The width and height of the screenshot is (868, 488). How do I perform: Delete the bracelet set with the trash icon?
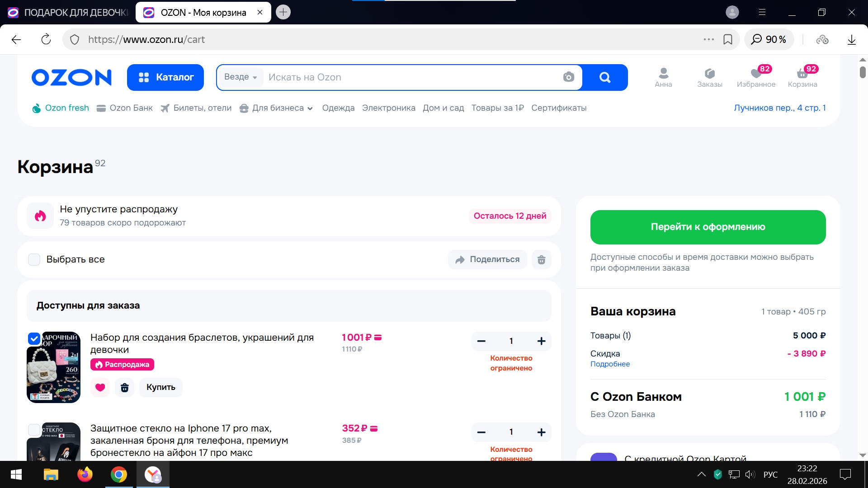124,387
